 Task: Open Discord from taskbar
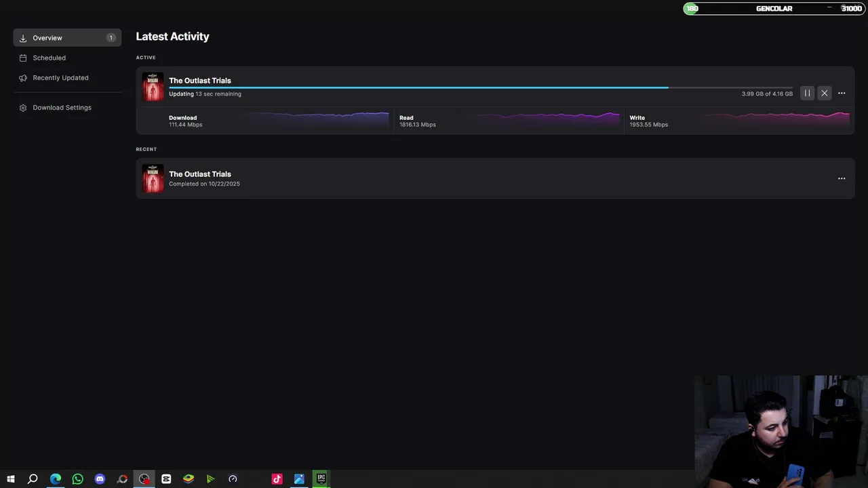(x=100, y=479)
